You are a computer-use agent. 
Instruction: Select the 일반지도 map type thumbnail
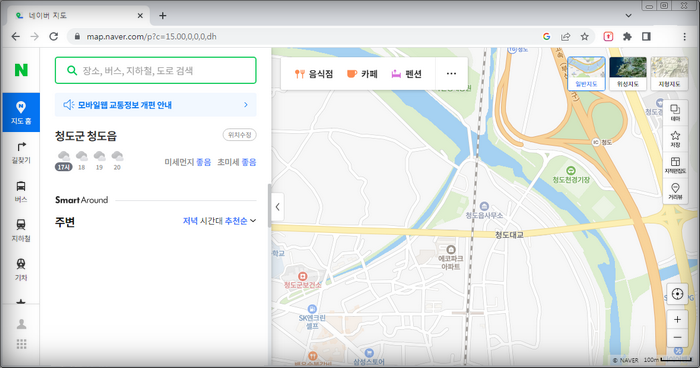tap(586, 73)
